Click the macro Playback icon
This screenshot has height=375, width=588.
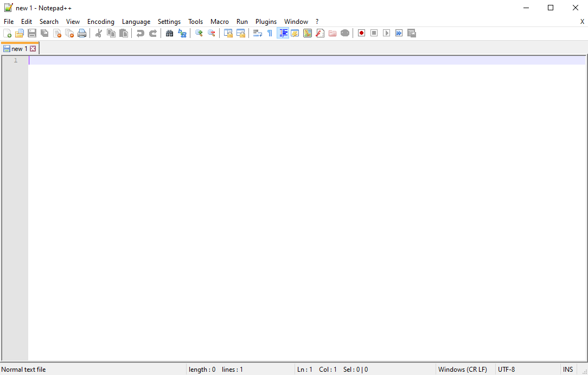(386, 33)
